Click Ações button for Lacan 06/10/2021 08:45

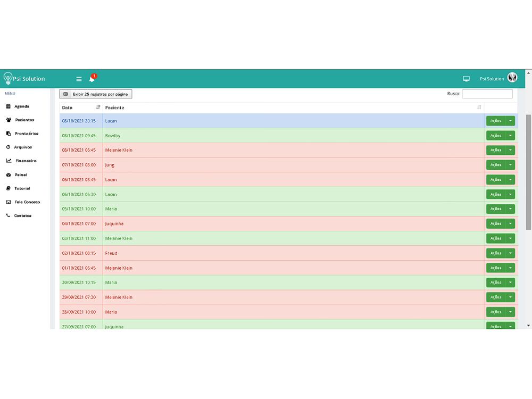[x=496, y=179]
